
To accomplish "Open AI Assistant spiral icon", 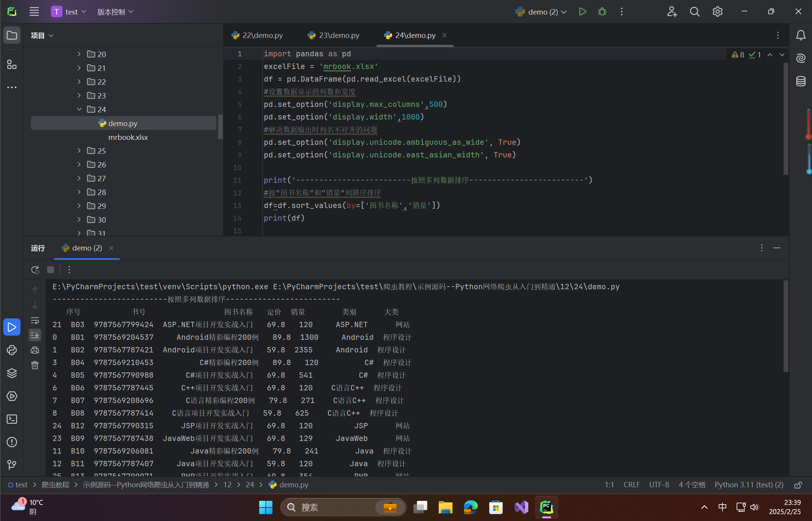I will pyautogui.click(x=801, y=58).
